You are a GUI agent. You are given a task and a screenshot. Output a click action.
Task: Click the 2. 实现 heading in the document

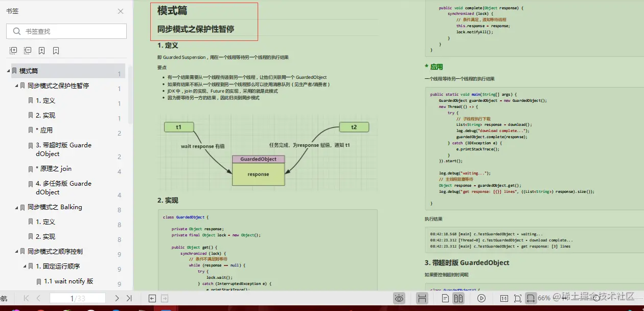(168, 201)
